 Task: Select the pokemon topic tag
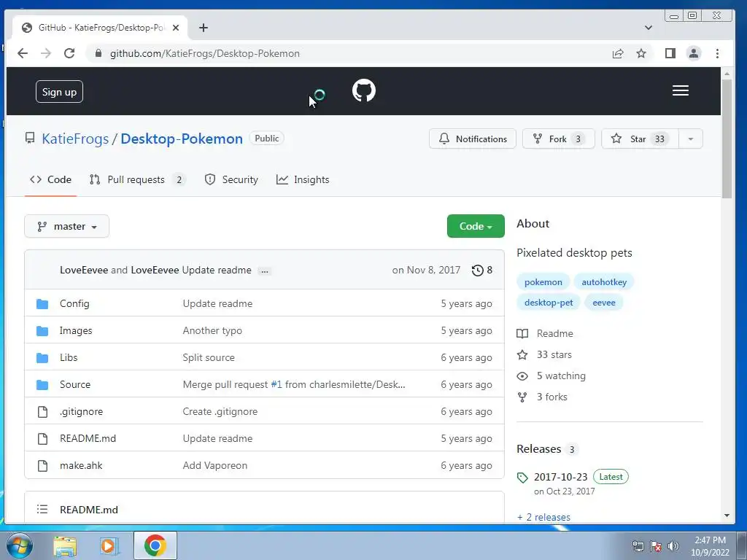(x=543, y=282)
